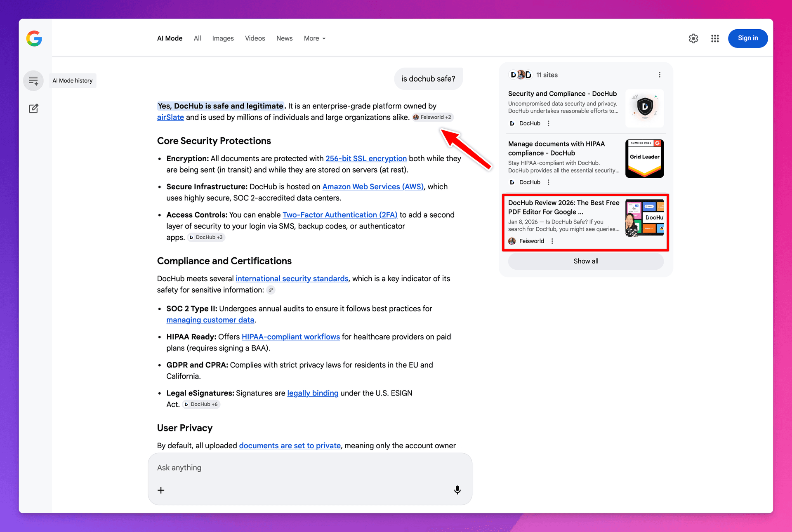Click the Compliance and Certifications heading
This screenshot has height=532, width=792.
pos(224,261)
